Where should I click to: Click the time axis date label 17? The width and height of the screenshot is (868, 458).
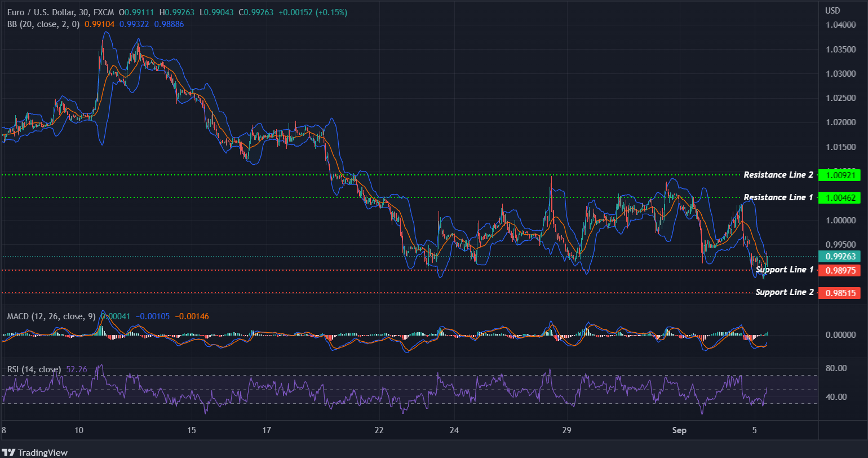point(267,431)
